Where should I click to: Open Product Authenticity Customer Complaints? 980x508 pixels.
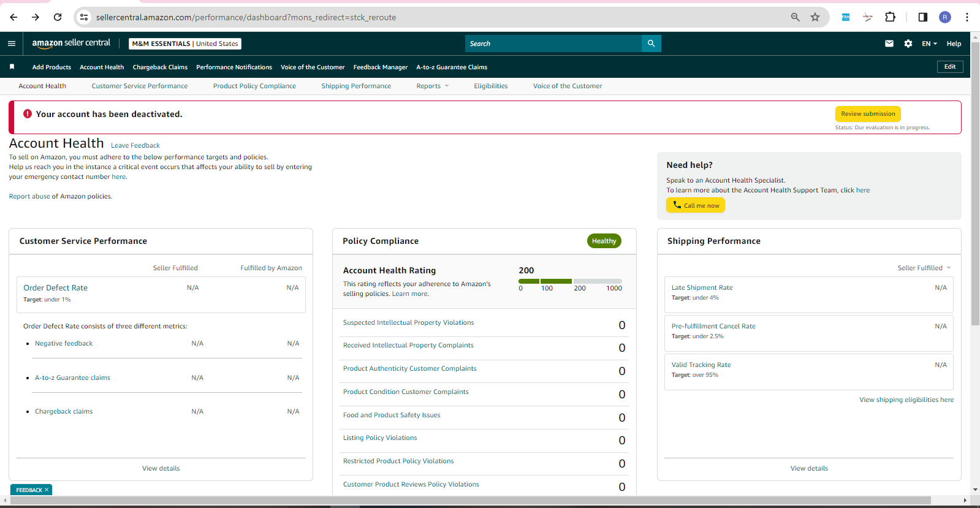coord(409,368)
